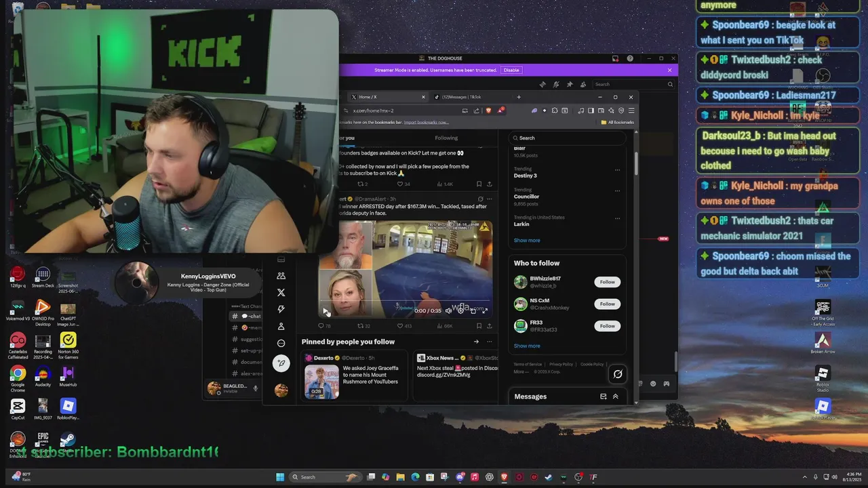Open new message icon in Messages drawer

(603, 396)
